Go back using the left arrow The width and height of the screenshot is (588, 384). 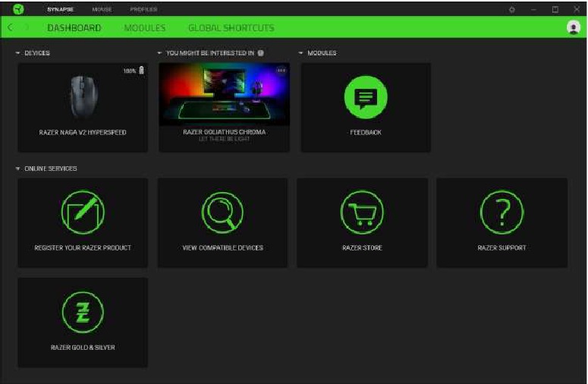(x=10, y=28)
